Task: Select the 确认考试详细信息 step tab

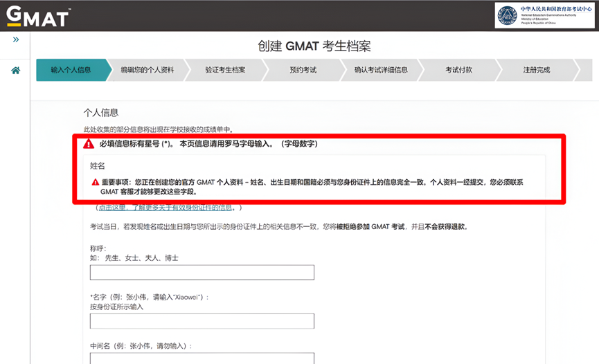Action: 381,70
